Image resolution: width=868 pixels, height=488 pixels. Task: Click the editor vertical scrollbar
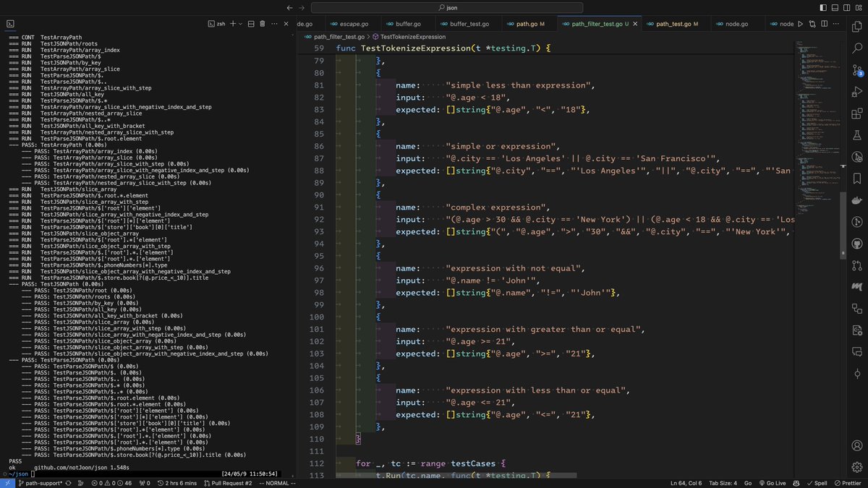842,225
